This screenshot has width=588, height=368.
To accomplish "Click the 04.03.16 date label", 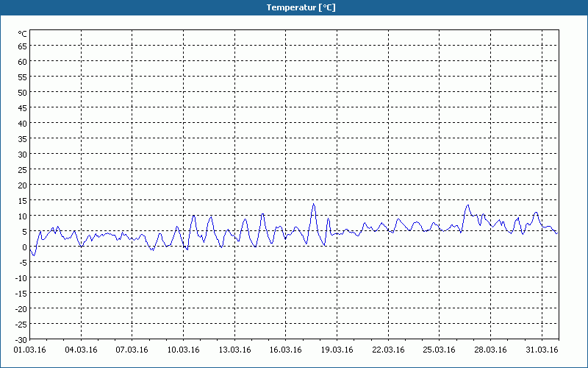I will [x=81, y=350].
